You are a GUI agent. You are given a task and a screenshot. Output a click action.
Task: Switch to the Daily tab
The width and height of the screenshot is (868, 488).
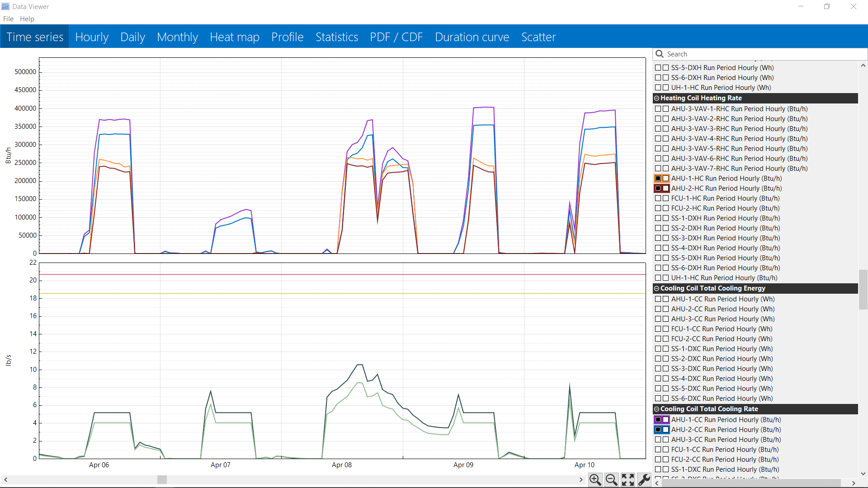click(132, 37)
